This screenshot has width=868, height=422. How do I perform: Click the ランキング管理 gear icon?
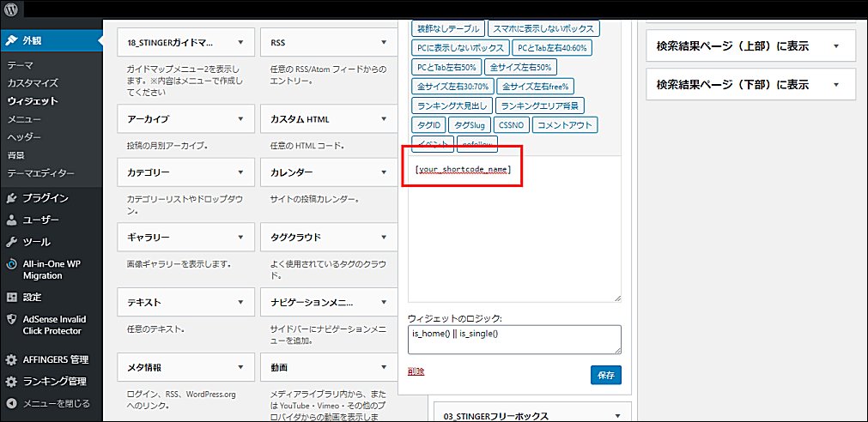pyautogui.click(x=12, y=382)
